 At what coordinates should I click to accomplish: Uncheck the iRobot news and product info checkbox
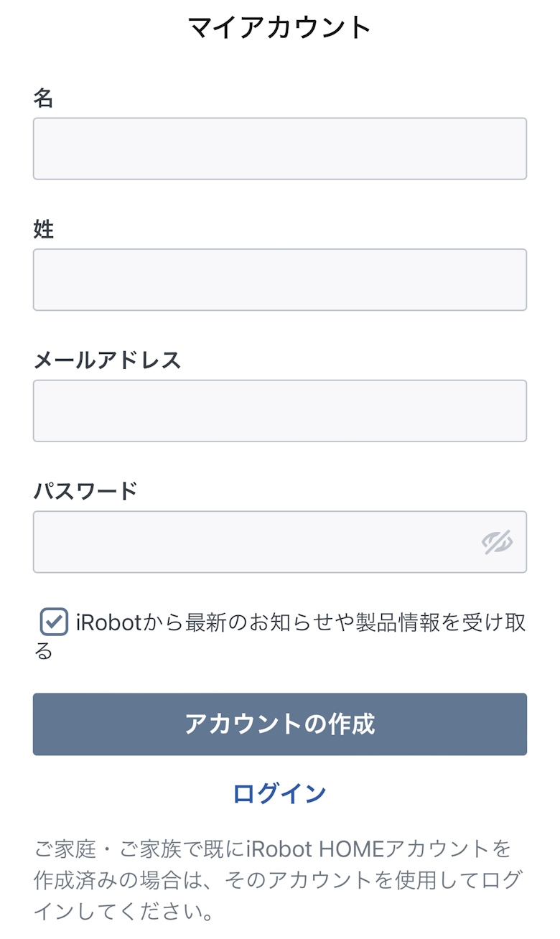coord(54,622)
